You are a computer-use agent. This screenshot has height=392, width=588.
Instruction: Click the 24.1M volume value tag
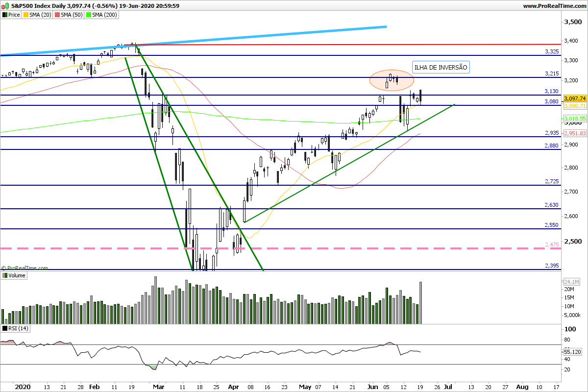(572, 282)
